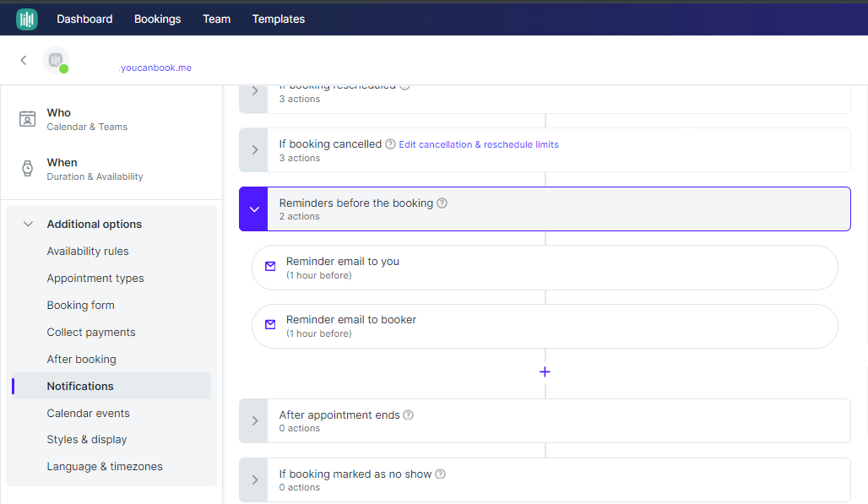Click the booking page avatar icon
The width and height of the screenshot is (868, 504).
click(x=56, y=60)
